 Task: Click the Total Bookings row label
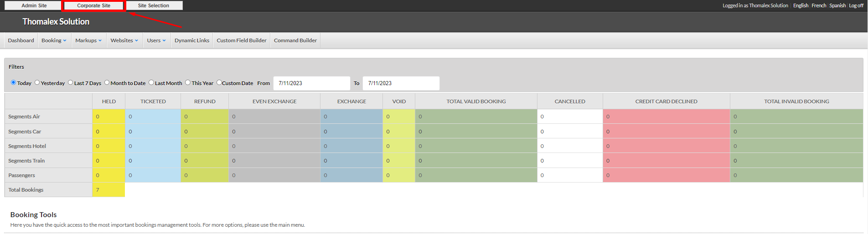tap(26, 190)
